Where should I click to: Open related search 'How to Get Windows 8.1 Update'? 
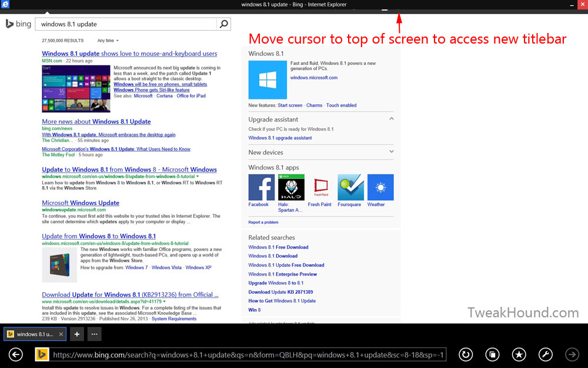282,301
